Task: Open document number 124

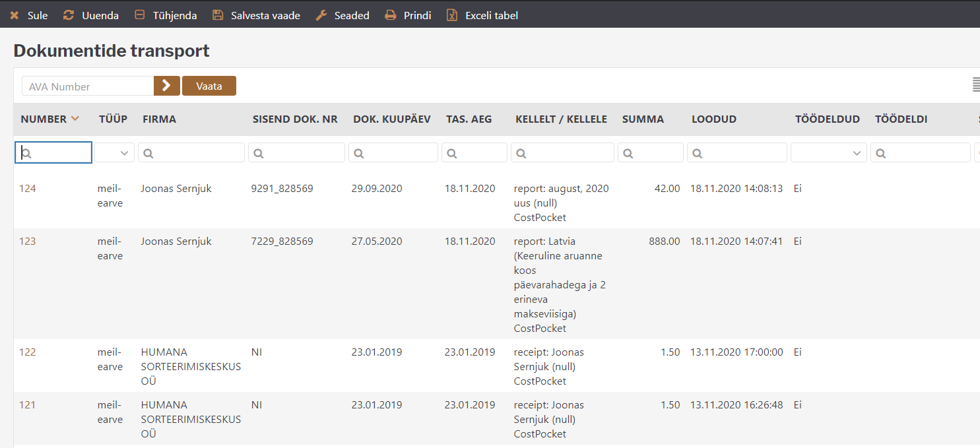Action: coord(28,189)
